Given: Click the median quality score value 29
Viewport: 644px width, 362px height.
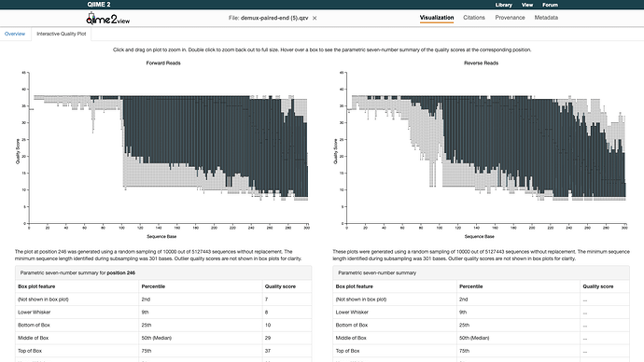Looking at the screenshot, I should click(x=268, y=338).
